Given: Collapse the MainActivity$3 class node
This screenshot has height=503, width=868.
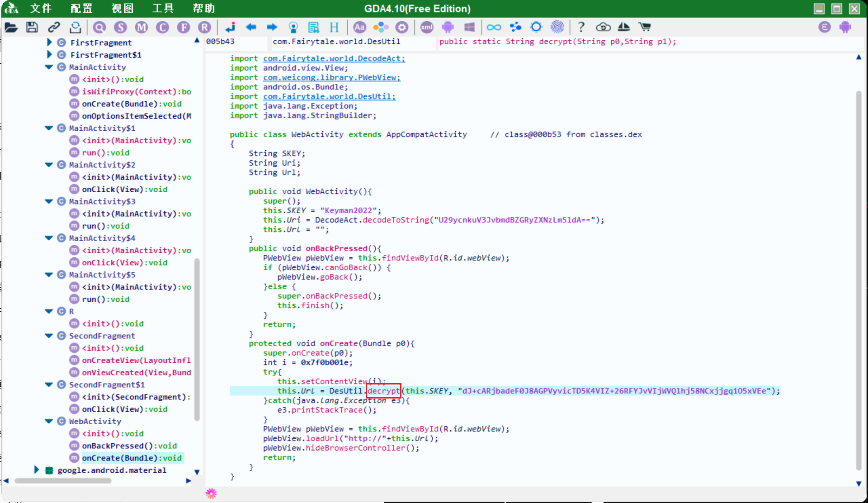Looking at the screenshot, I should click(49, 201).
